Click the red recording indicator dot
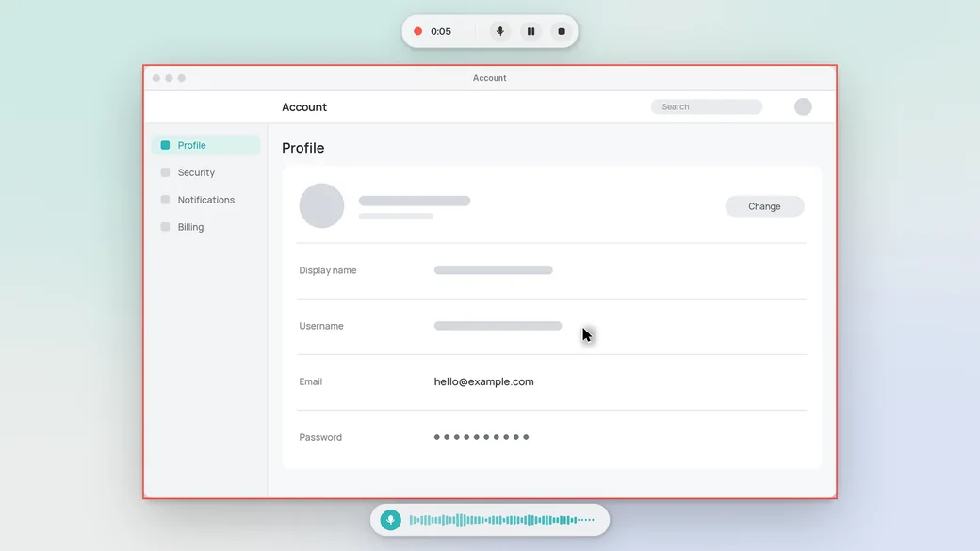This screenshot has height=551, width=980. coord(418,31)
